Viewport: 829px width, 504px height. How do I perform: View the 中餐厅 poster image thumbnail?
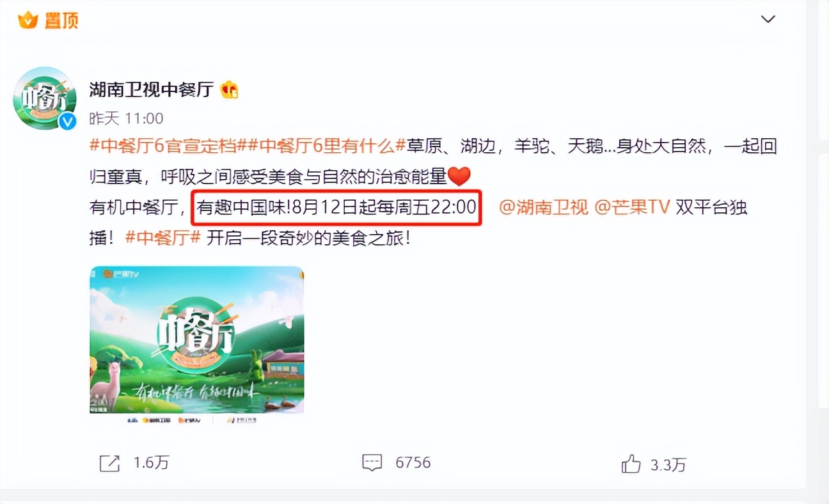tap(196, 340)
